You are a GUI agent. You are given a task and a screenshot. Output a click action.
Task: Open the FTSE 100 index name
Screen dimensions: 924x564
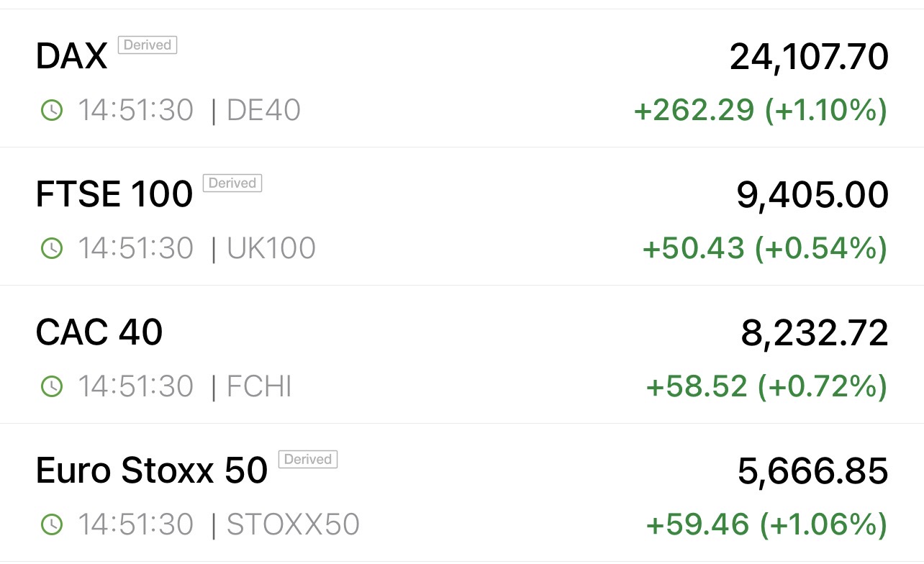coord(114,195)
